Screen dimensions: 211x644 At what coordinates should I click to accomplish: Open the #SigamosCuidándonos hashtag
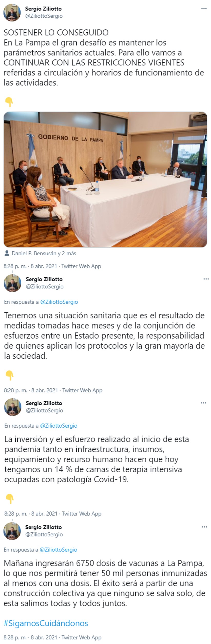[x=46, y=623]
